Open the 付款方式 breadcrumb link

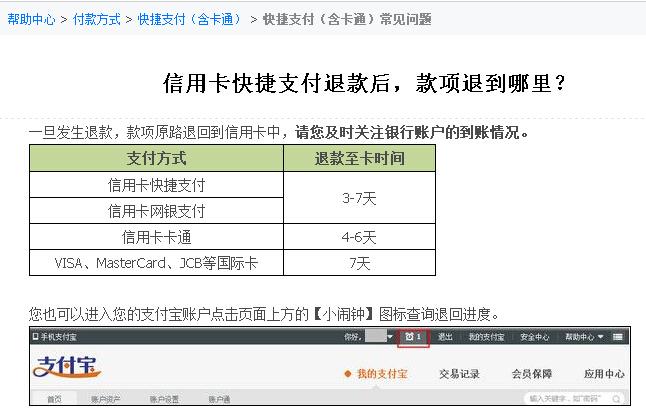[96, 19]
